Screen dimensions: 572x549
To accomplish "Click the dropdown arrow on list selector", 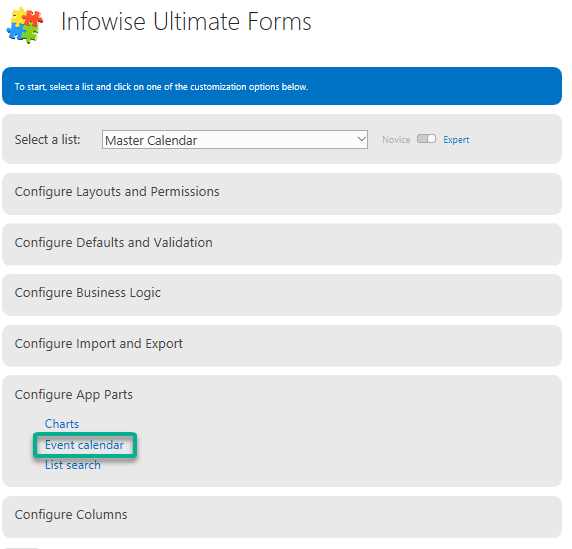I will 361,139.
